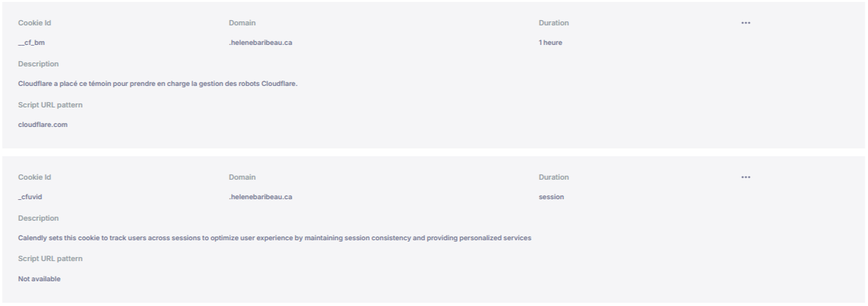Click 'Script URL pattern' label above Not available

(49, 259)
